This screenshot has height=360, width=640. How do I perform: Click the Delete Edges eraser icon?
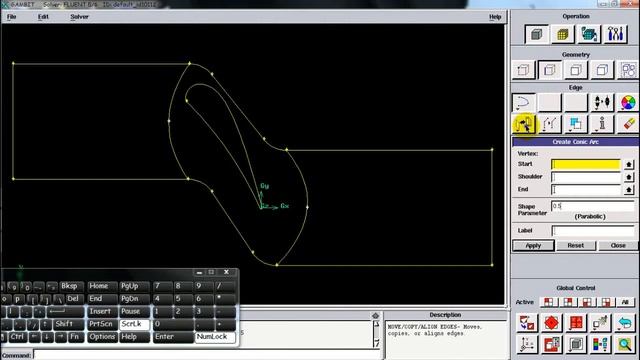pyautogui.click(x=628, y=124)
